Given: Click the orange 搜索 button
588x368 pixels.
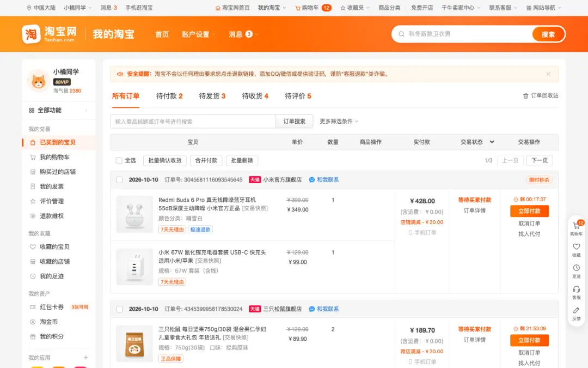Looking at the screenshot, I should [548, 34].
